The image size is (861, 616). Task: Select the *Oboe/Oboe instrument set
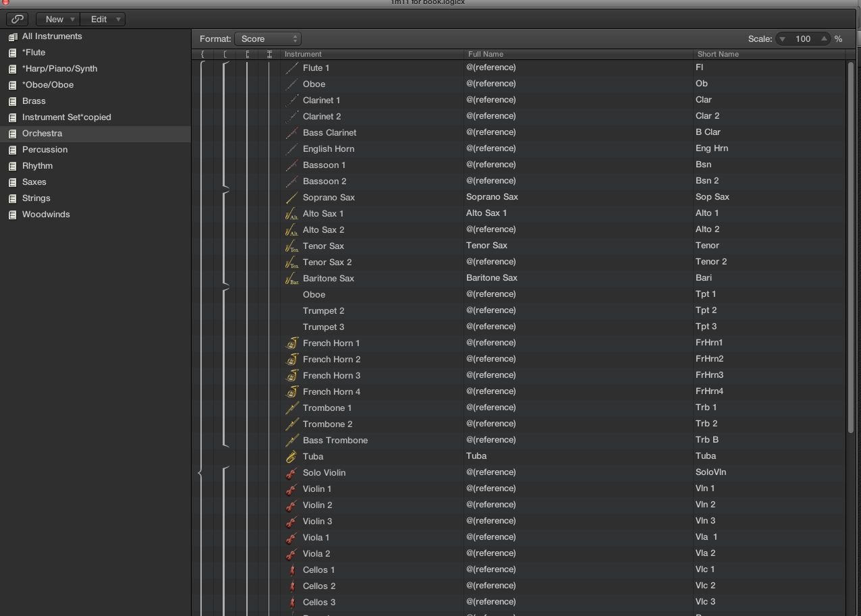(x=96, y=85)
